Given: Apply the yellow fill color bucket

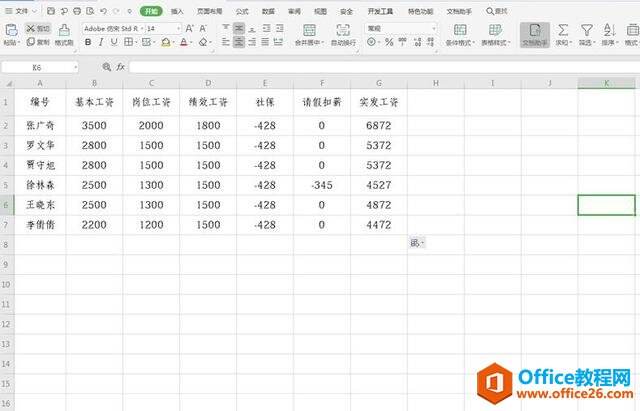Looking at the screenshot, I should 166,42.
